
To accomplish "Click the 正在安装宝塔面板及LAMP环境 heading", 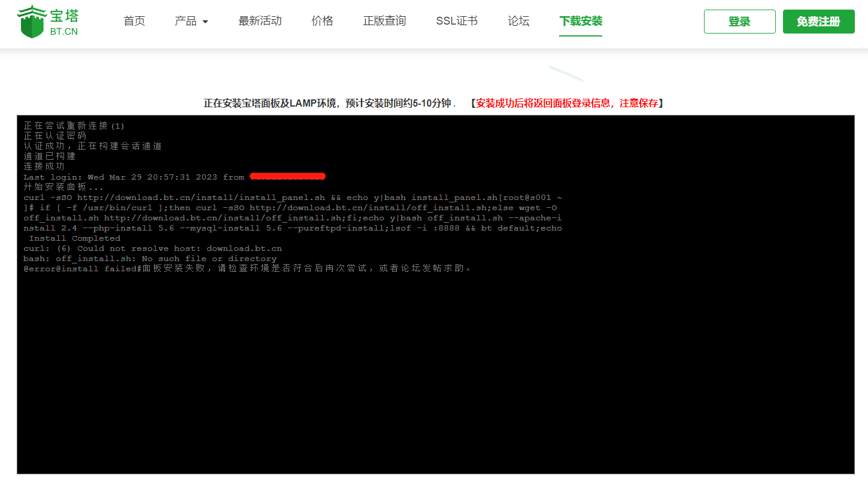I will click(x=330, y=103).
